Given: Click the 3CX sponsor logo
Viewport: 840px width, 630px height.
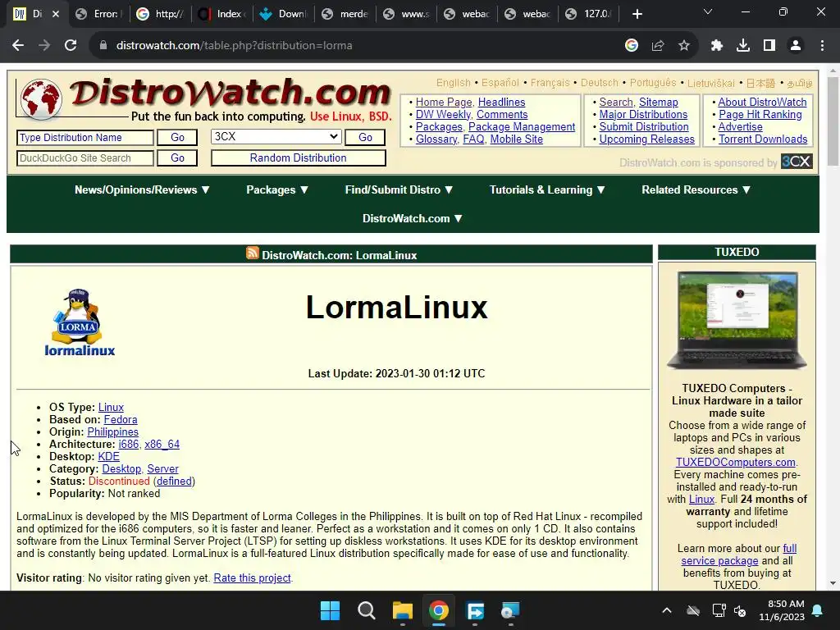Looking at the screenshot, I should pos(797,162).
